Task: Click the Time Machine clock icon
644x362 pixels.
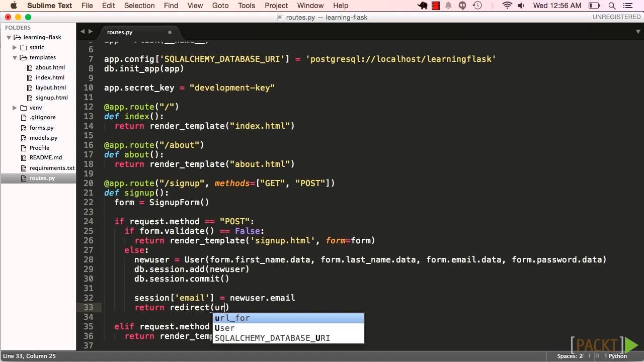Action: 477,6
